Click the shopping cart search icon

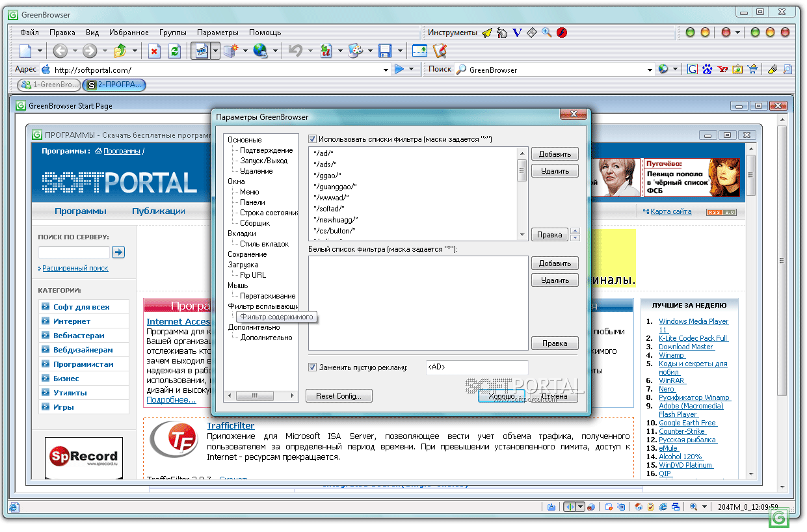coord(752,69)
